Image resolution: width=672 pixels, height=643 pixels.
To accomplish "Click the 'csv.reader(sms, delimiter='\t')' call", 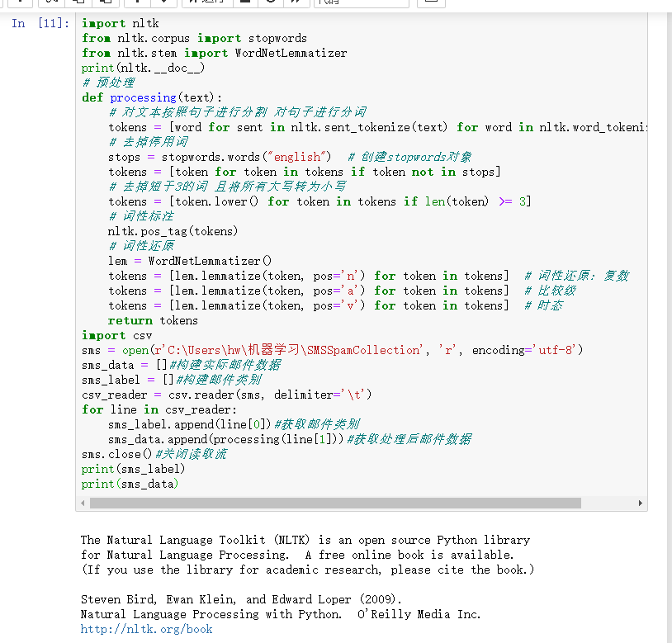I will (270, 395).
